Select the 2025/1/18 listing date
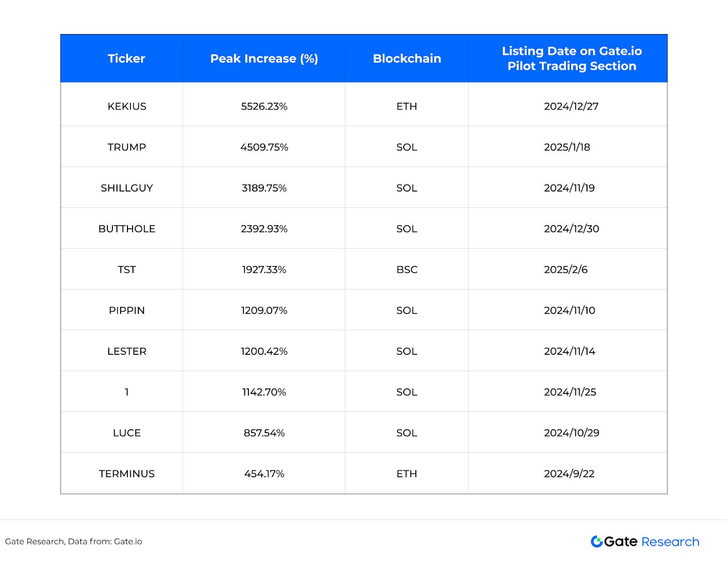The height and width of the screenshot is (564, 728). [x=567, y=147]
